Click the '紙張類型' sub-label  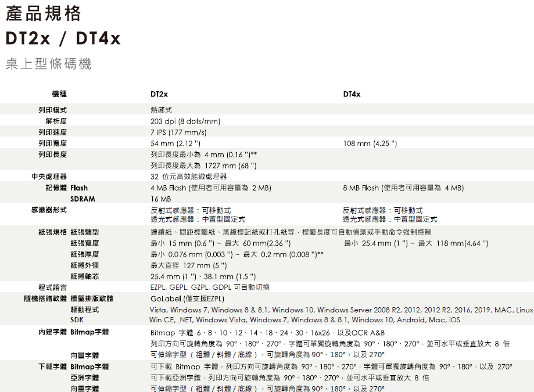coord(85,232)
